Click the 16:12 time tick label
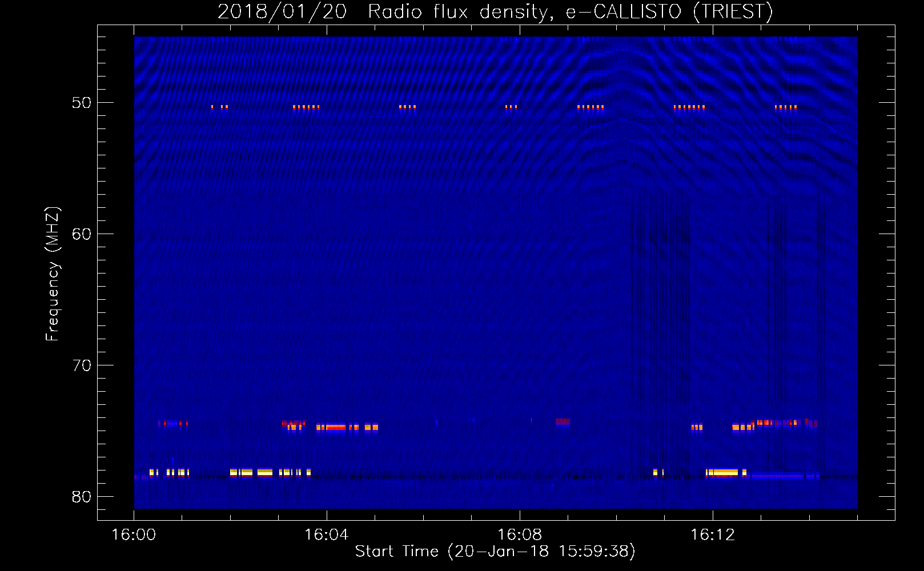This screenshot has height=571, width=924. [712, 534]
